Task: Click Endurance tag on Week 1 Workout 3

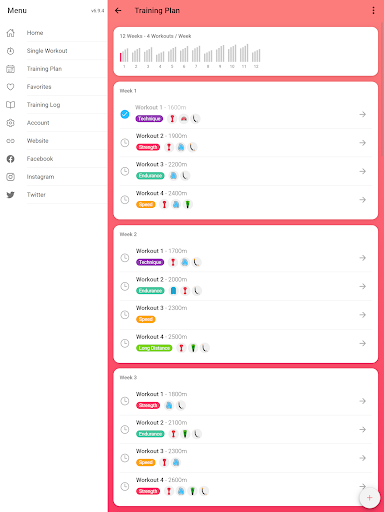Action: pos(150,176)
